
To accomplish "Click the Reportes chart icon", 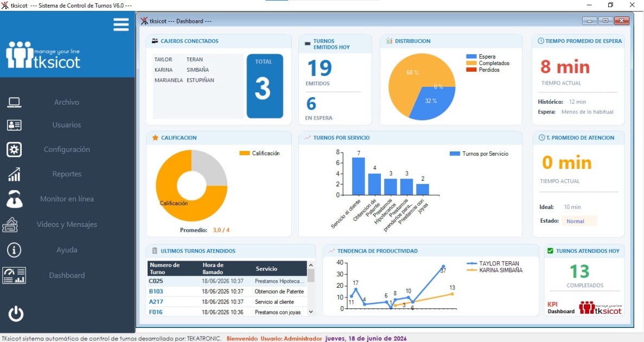I will coord(14,174).
